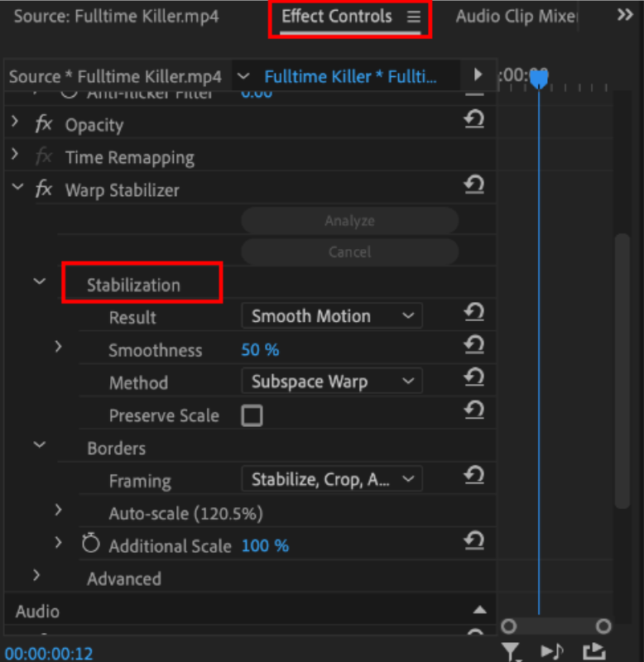Click the play audio-only icon
This screenshot has height=662, width=644.
click(x=552, y=651)
